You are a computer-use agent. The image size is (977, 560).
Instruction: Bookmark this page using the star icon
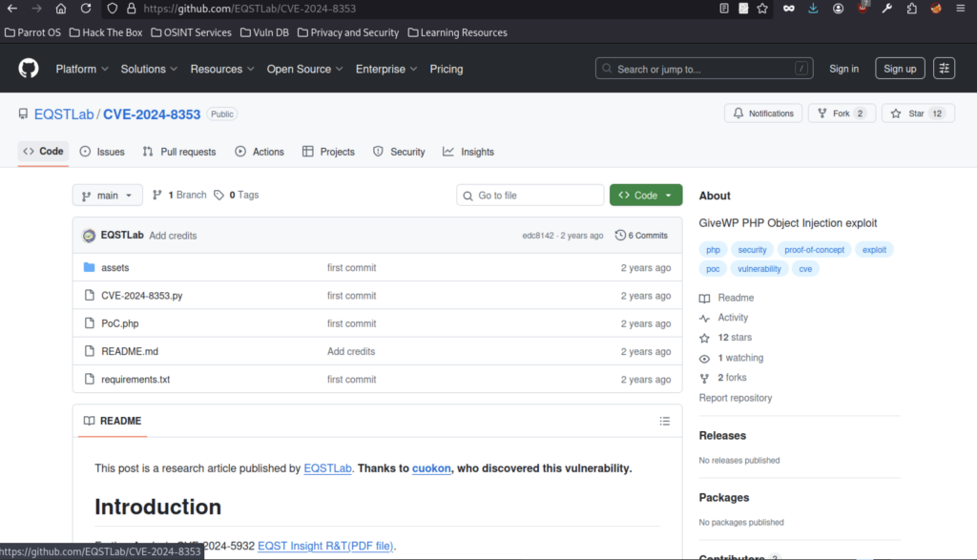point(762,9)
